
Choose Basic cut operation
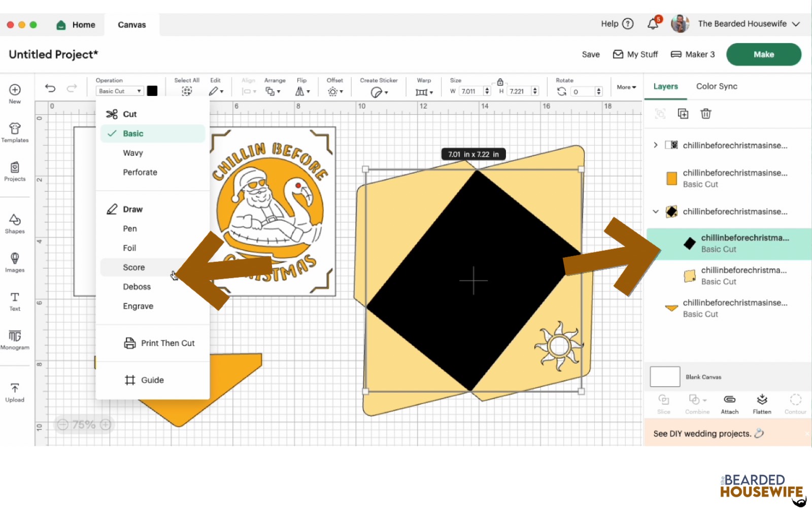(153, 133)
